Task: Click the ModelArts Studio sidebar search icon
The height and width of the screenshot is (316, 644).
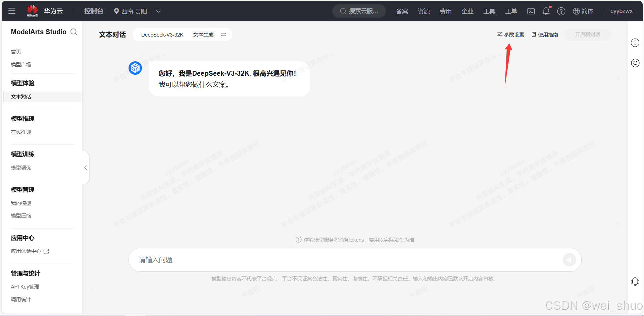Action: [74, 32]
